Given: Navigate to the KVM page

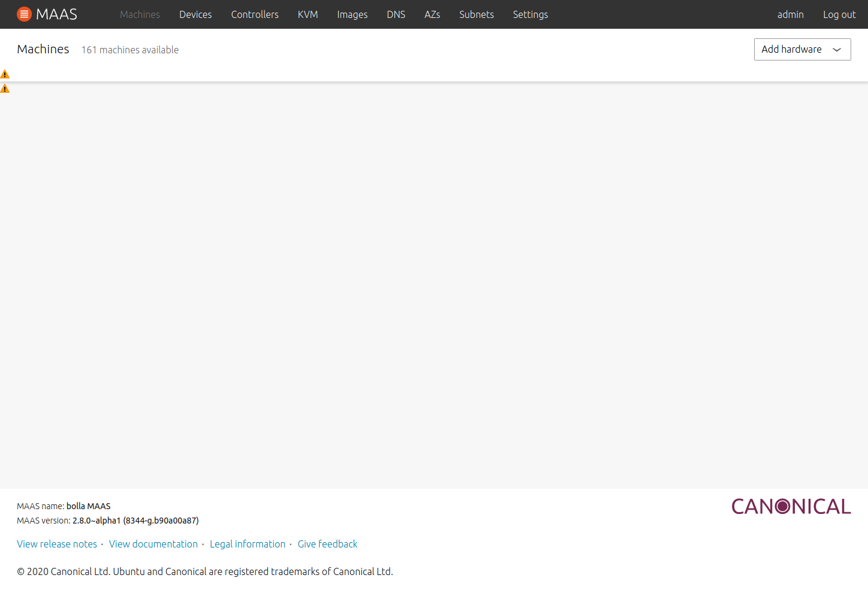Looking at the screenshot, I should 308,14.
